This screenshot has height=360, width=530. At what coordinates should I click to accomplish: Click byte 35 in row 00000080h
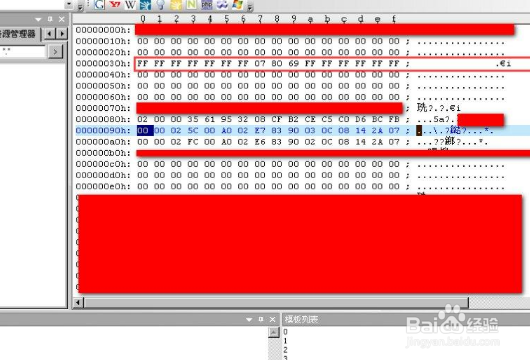click(x=193, y=119)
